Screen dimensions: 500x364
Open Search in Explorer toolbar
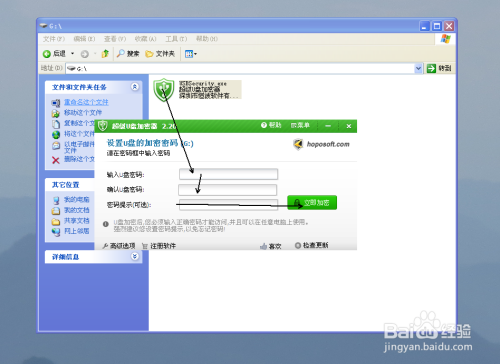click(128, 54)
